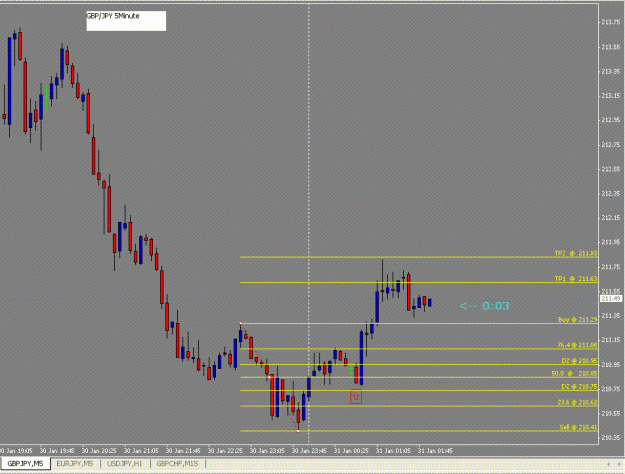Viewport: 625px width, 474px height.
Task: Click the 30 Jan 21:45 time label
Action: (183, 450)
